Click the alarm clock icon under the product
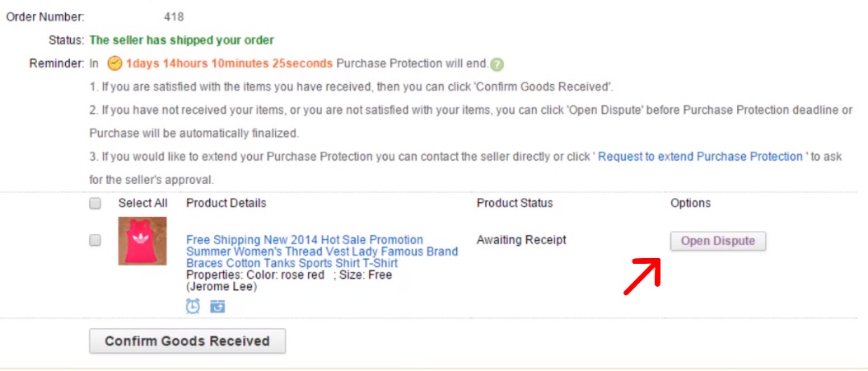The height and width of the screenshot is (371, 868). tap(193, 306)
